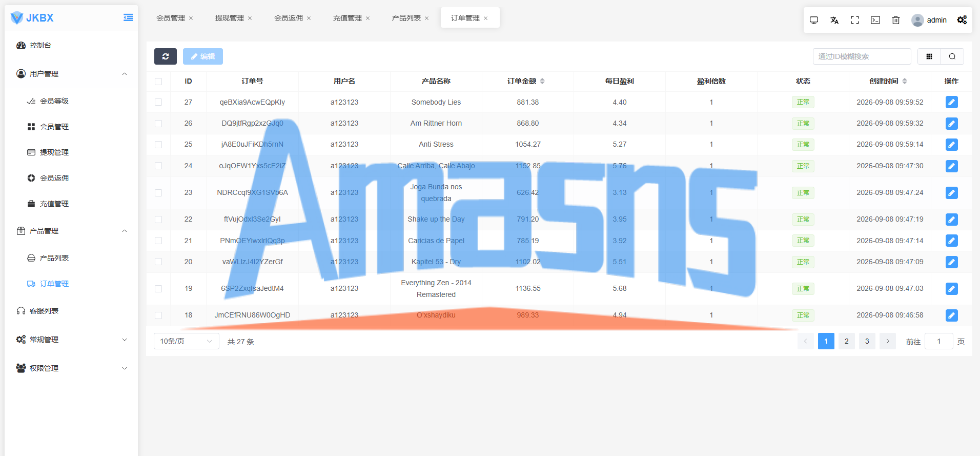This screenshot has width=980, height=456.
Task: Expand the 权限管理 menu group
Action: (72, 368)
